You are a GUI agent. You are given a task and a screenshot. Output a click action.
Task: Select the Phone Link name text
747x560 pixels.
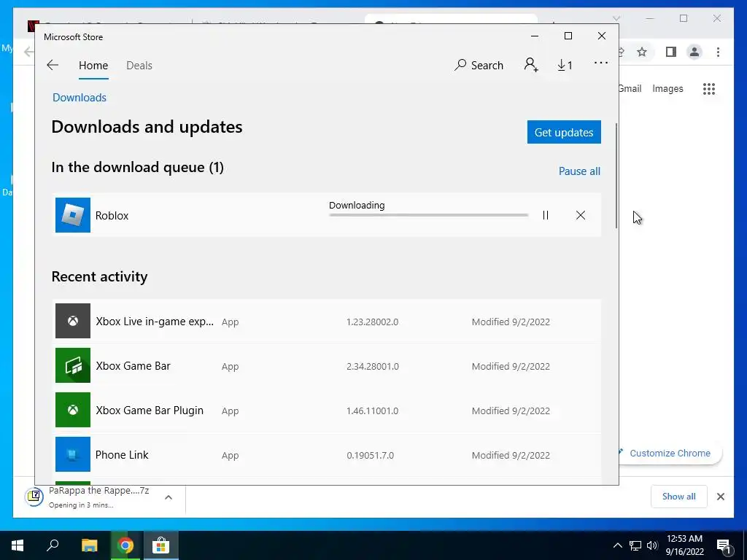point(122,455)
